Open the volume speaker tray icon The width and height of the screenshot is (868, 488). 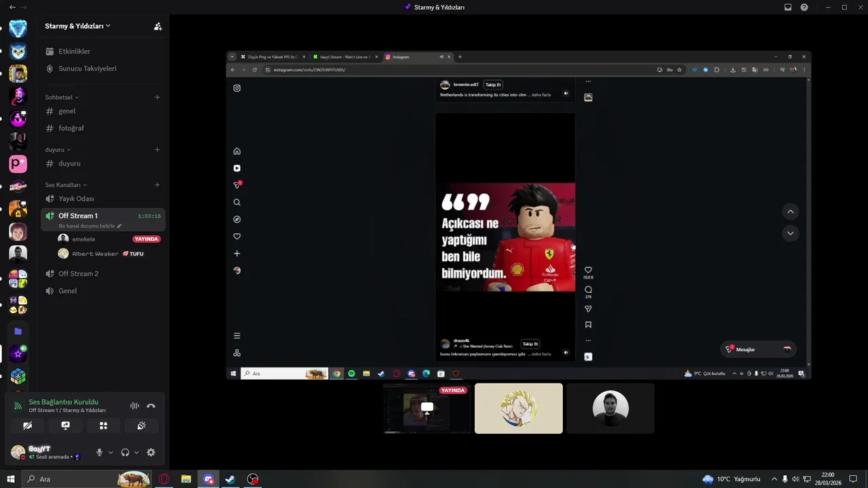coord(795,479)
